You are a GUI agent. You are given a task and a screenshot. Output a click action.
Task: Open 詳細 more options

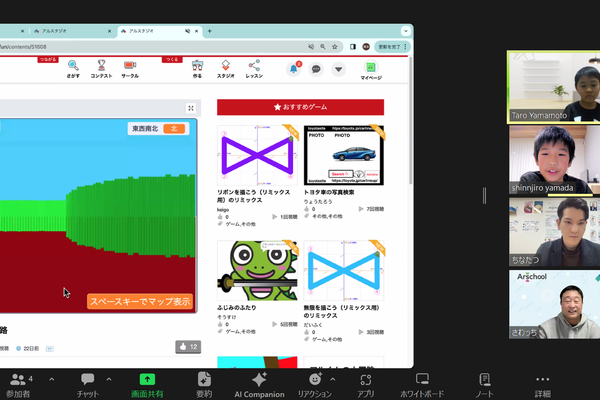pyautogui.click(x=543, y=385)
